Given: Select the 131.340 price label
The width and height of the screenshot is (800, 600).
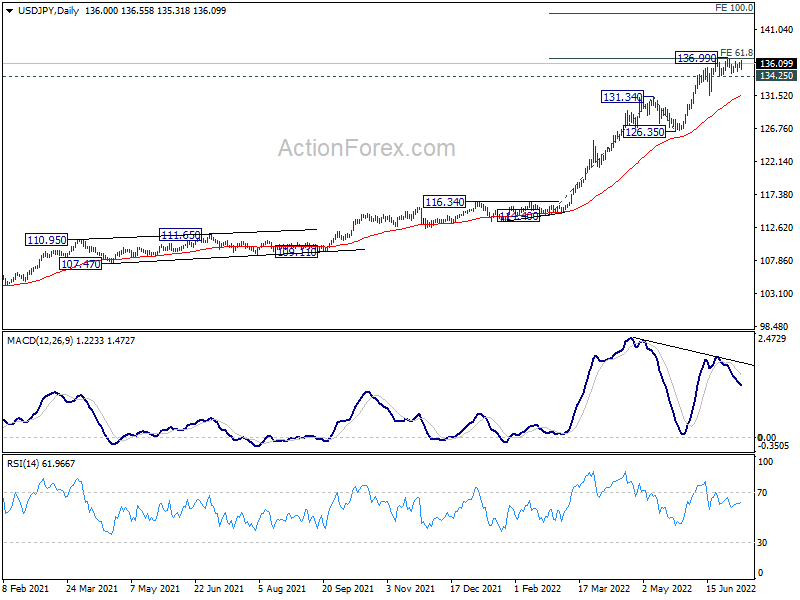Looking at the screenshot, I should click(x=622, y=96).
